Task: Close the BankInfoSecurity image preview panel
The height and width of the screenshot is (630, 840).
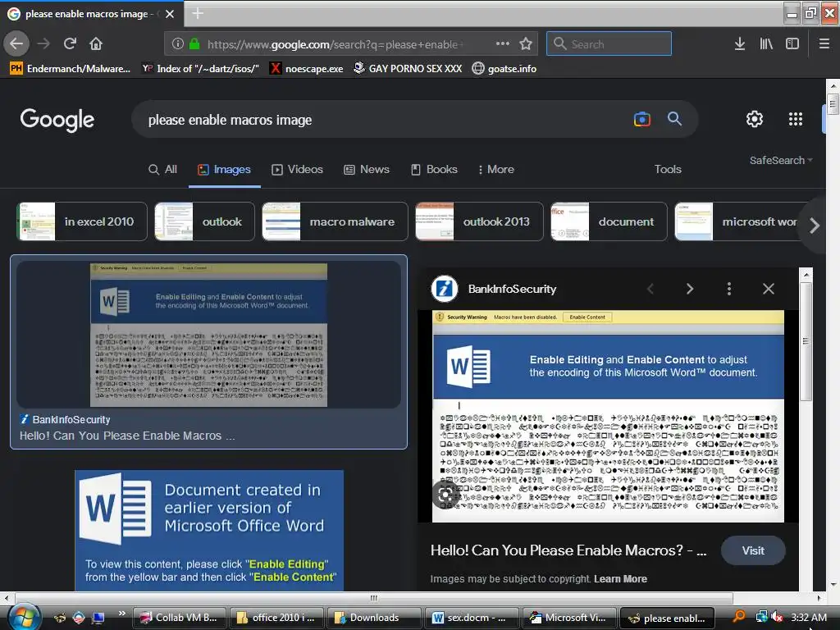Action: point(768,290)
